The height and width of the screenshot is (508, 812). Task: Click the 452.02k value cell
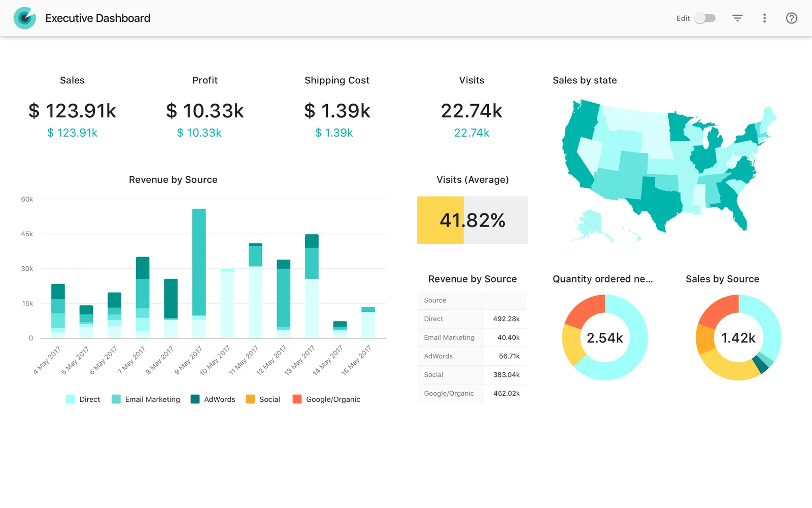pos(506,393)
